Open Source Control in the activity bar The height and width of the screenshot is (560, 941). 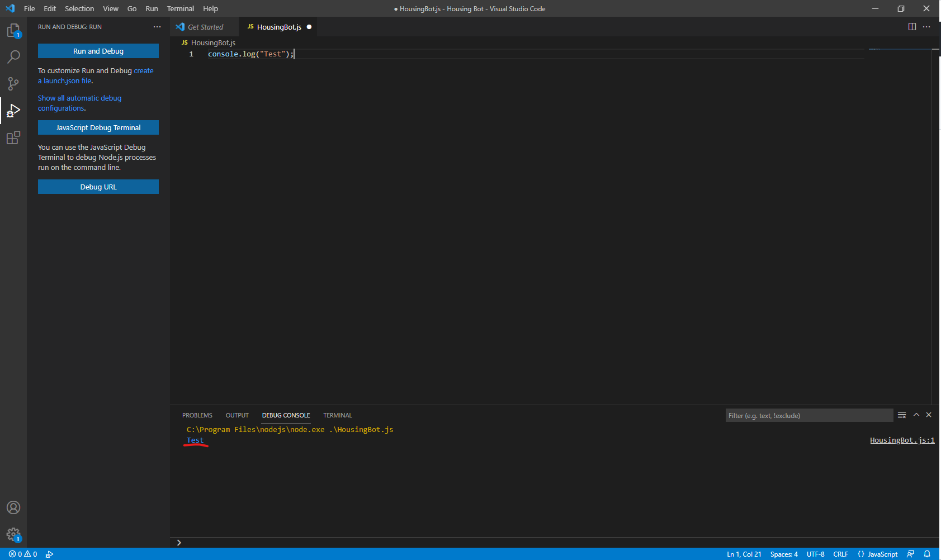click(13, 83)
